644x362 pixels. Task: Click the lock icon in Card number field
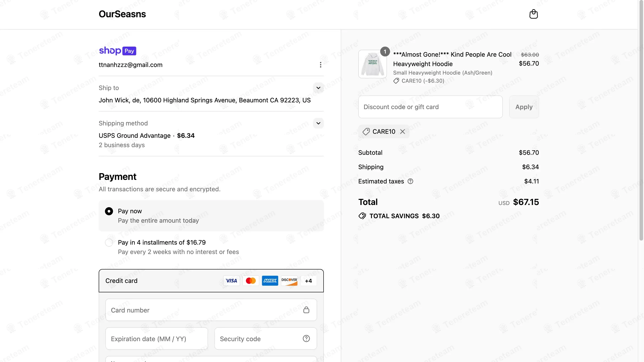coord(306,310)
